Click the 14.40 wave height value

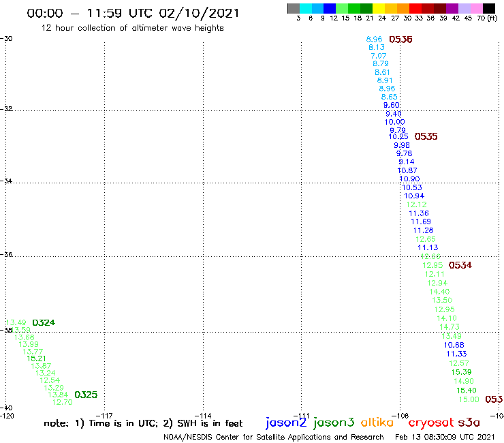click(x=439, y=292)
